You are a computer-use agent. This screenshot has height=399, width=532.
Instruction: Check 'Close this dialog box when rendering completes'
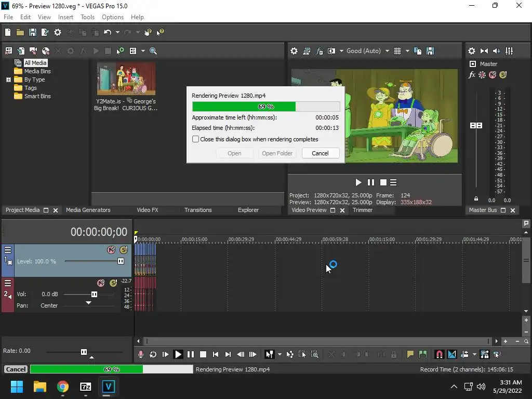(195, 139)
